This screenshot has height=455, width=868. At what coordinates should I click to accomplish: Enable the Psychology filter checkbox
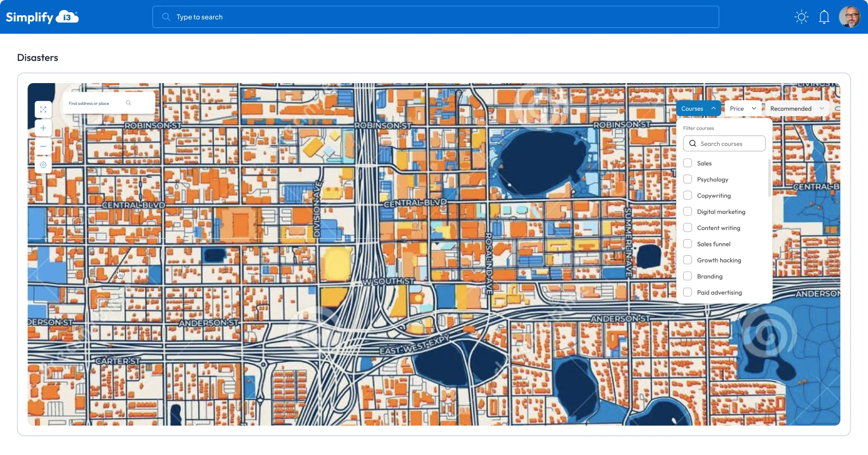tap(688, 179)
